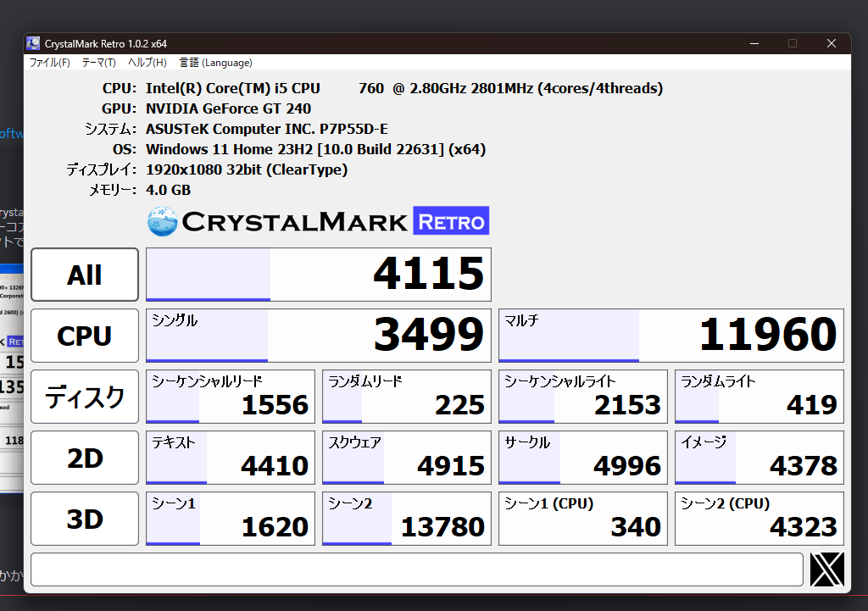Viewport: 868px width, 611px height.
Task: Select the ランダムリード 225 result
Action: [x=407, y=397]
